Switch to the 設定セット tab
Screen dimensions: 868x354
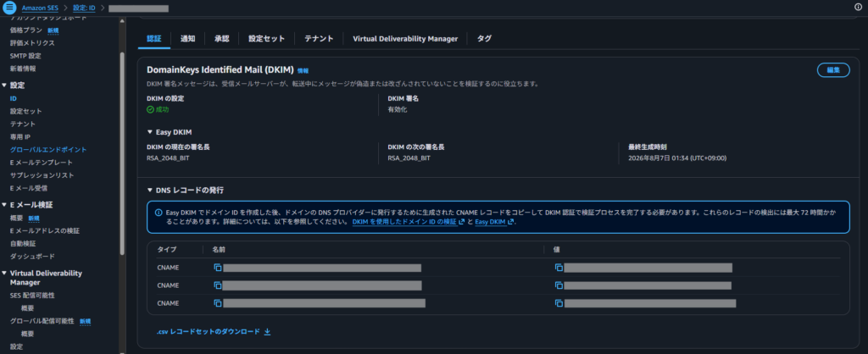pyautogui.click(x=266, y=39)
